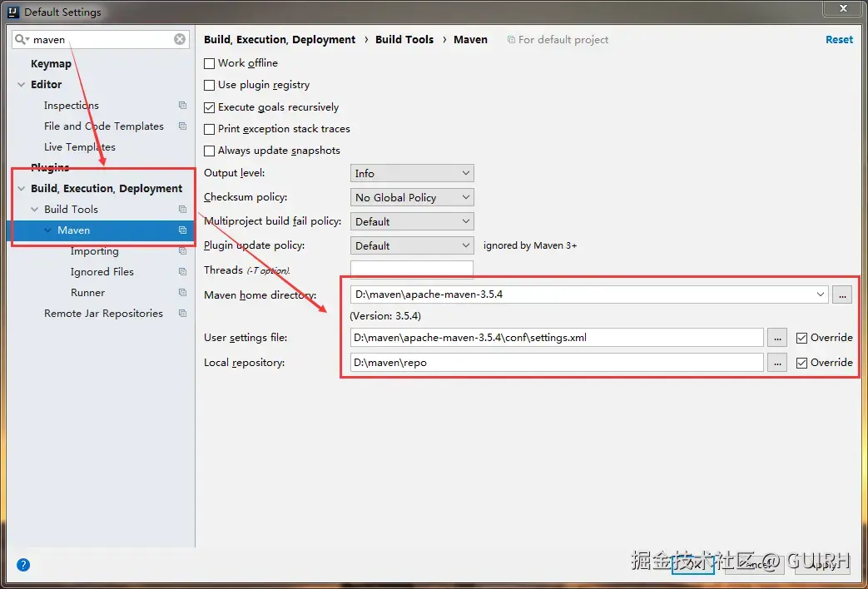868x589 pixels.
Task: Open the Checksum policy dropdown
Action: point(412,198)
